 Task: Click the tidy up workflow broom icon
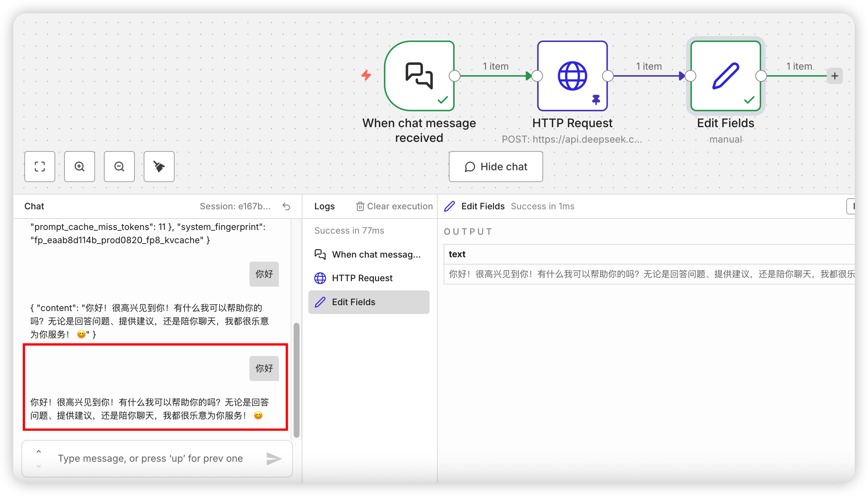pyautogui.click(x=159, y=167)
